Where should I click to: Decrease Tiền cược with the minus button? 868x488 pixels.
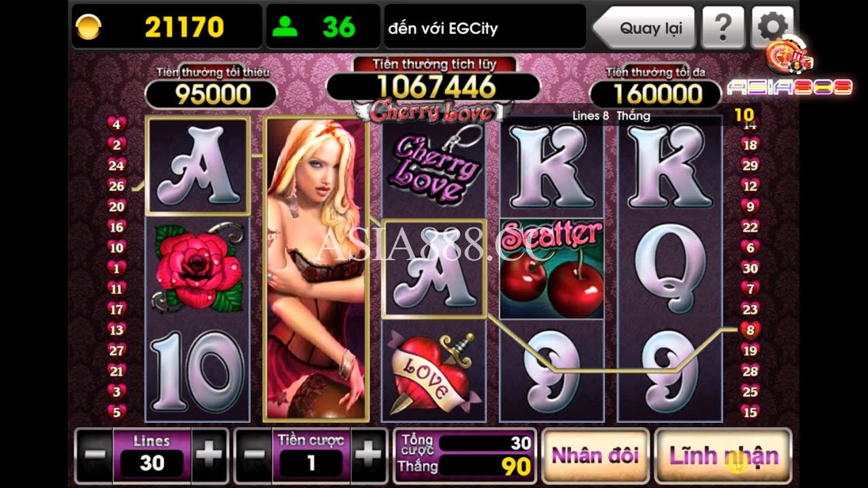[x=254, y=456]
